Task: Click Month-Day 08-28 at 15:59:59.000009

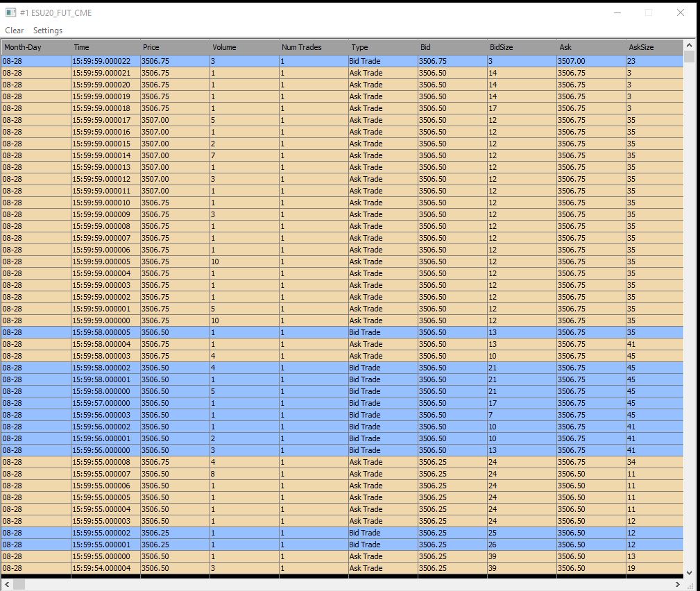Action: pos(36,214)
